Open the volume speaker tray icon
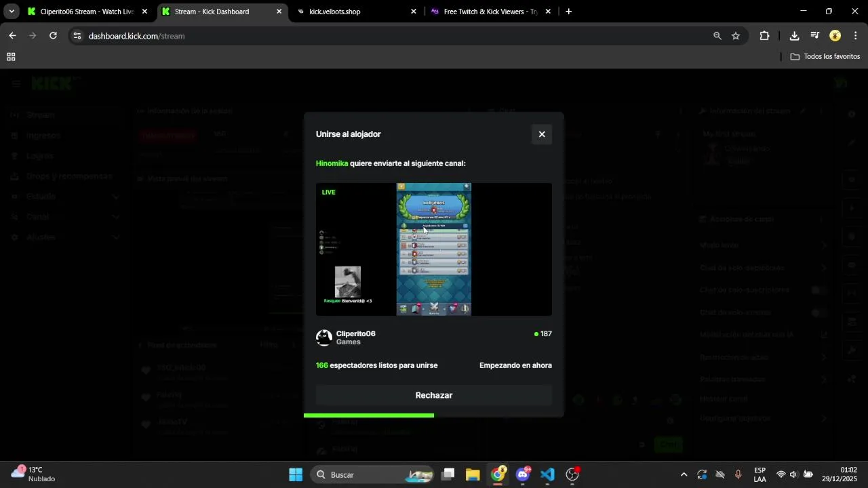The width and height of the screenshot is (868, 488). 793,474
